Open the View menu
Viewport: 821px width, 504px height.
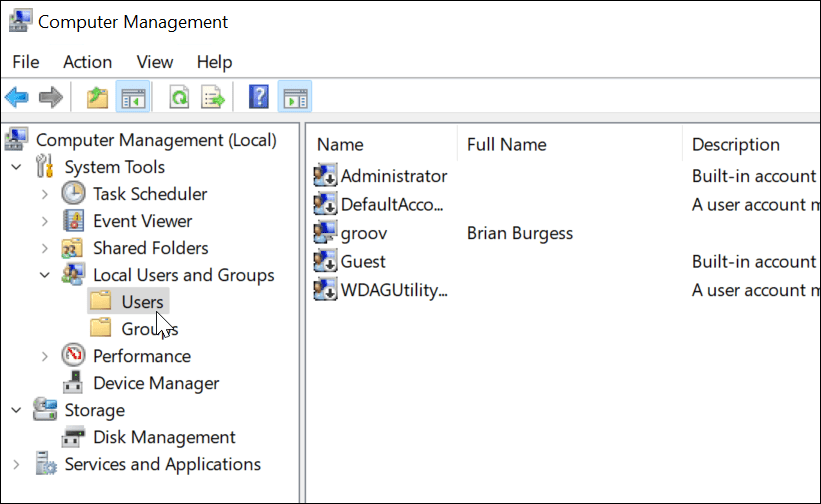point(154,62)
